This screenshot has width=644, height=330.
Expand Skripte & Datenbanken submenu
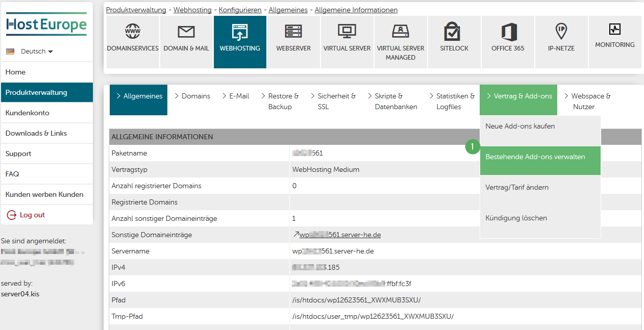[392, 101]
